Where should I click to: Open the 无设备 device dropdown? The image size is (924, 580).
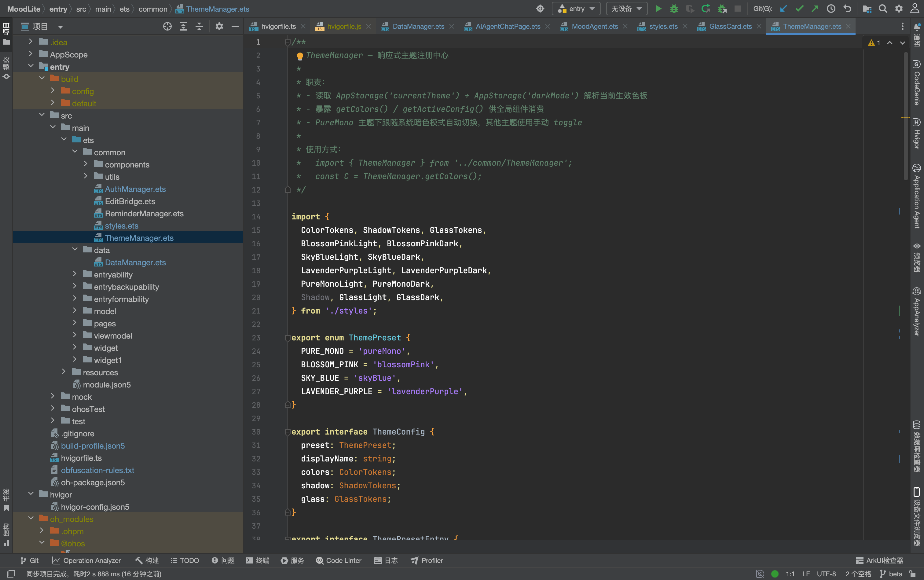tap(626, 9)
